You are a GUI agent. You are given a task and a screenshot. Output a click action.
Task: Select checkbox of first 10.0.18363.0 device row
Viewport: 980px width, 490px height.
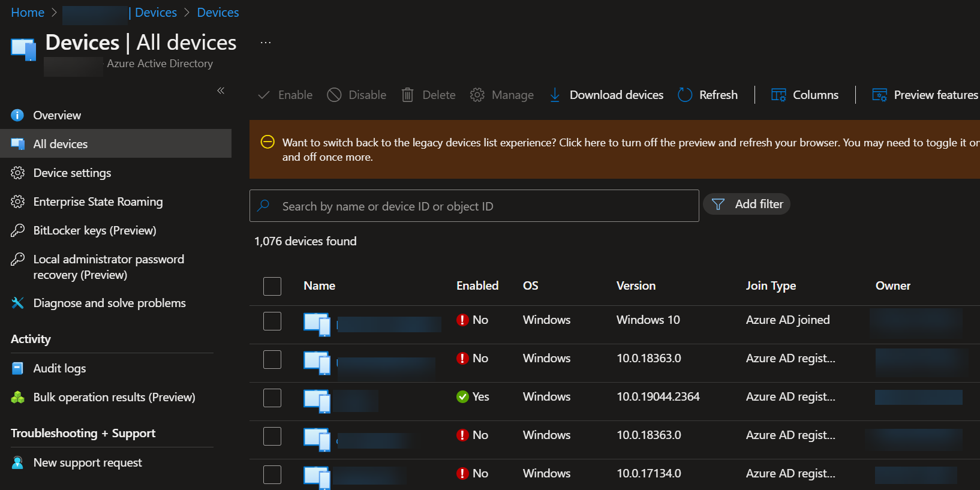point(272,359)
